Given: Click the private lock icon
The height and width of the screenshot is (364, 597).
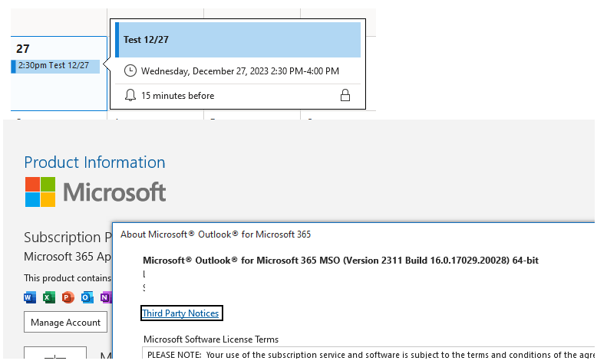Looking at the screenshot, I should [345, 96].
